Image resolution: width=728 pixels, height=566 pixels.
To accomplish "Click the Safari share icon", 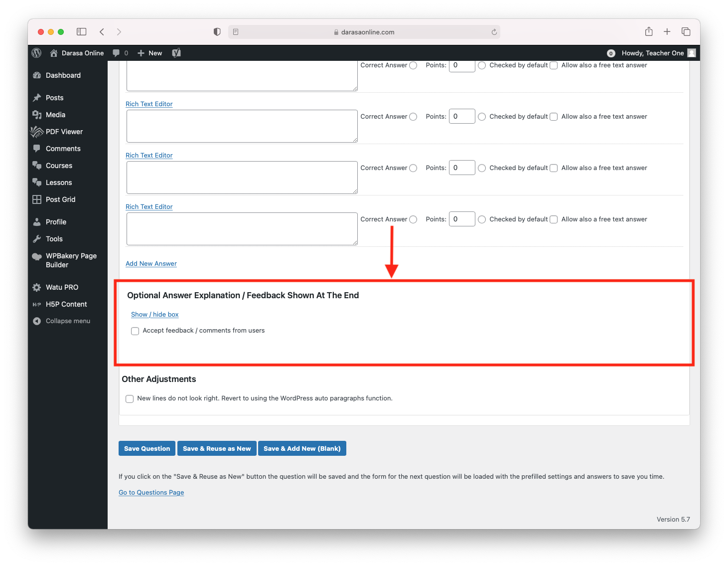I will coord(649,32).
